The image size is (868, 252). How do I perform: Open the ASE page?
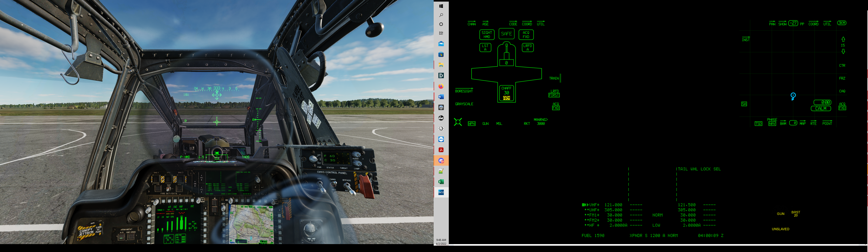click(485, 24)
